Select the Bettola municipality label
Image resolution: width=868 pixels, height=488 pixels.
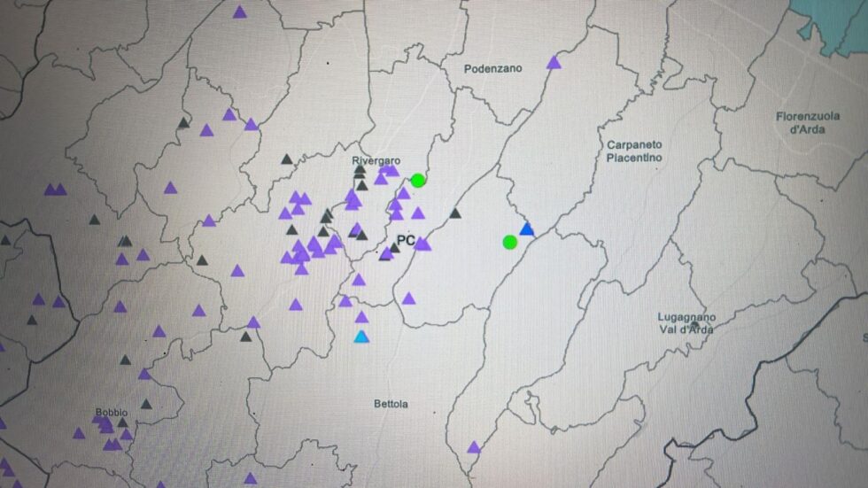coord(391,404)
